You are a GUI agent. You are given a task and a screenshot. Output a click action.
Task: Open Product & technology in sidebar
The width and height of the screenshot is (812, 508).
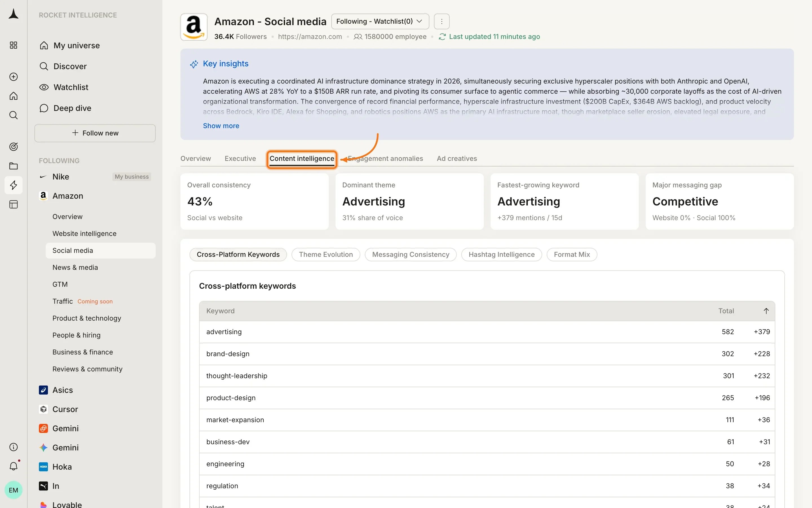tap(87, 318)
